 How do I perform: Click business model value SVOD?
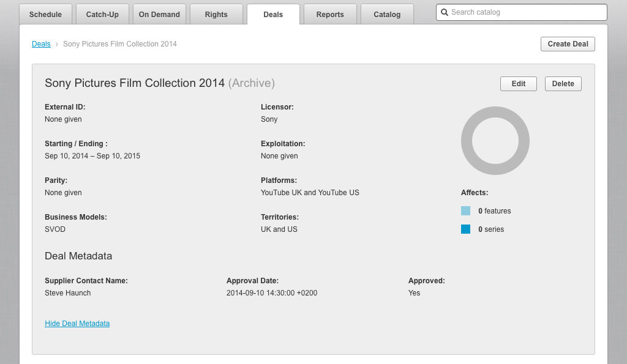coord(55,229)
